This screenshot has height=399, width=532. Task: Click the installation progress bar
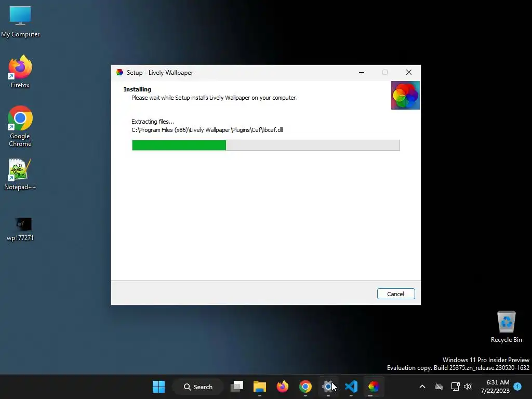265,145
